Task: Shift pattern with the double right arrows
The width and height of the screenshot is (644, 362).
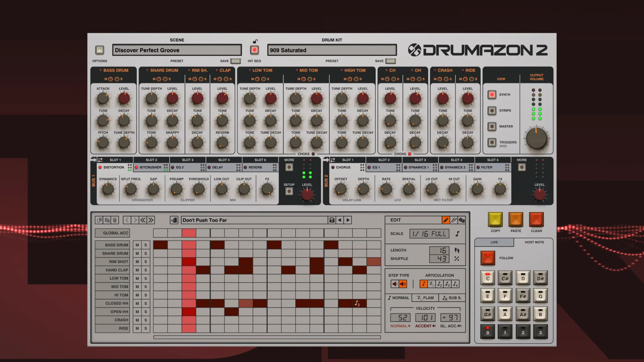Action: click(x=151, y=220)
